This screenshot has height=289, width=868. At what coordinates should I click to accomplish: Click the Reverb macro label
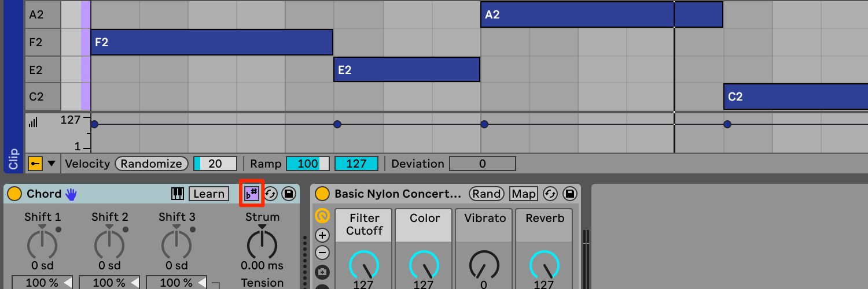545,218
